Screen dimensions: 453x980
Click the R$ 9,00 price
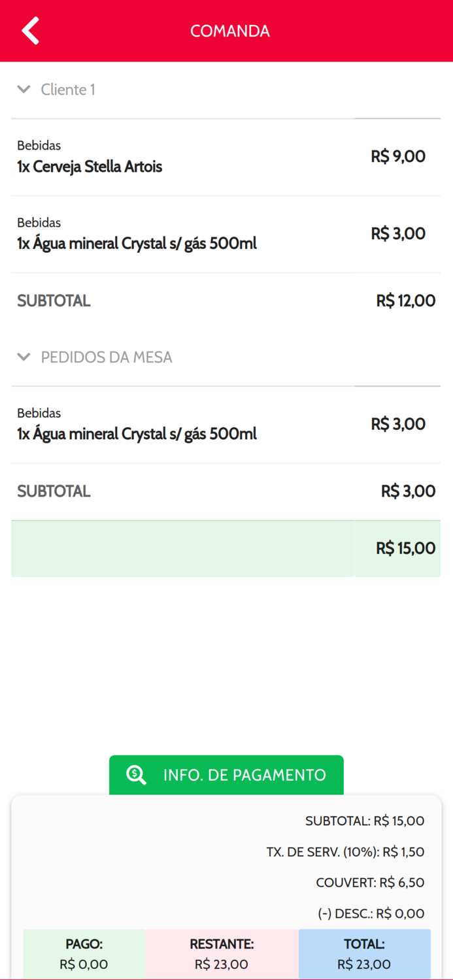398,157
